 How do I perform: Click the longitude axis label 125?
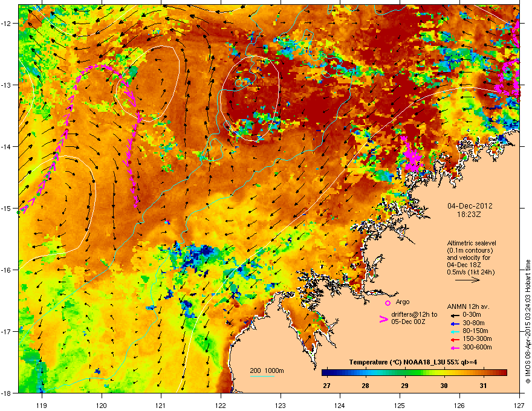coord(400,405)
